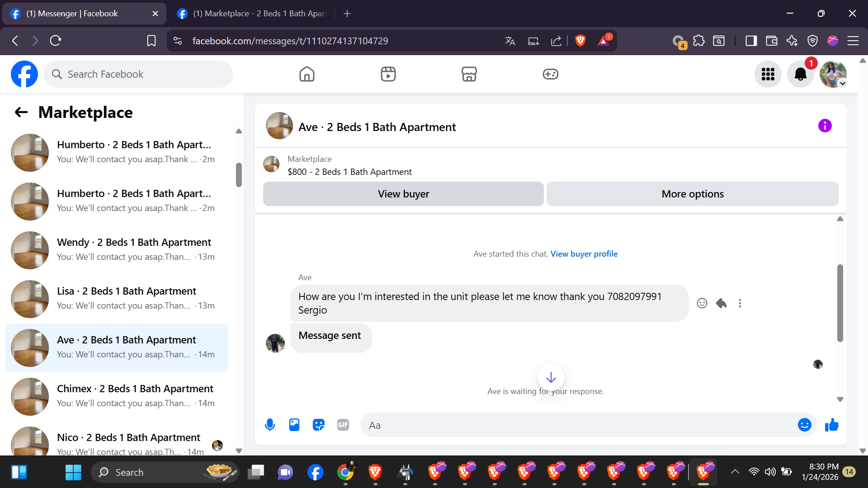Toggle Brave sidebar panel

tap(751, 41)
